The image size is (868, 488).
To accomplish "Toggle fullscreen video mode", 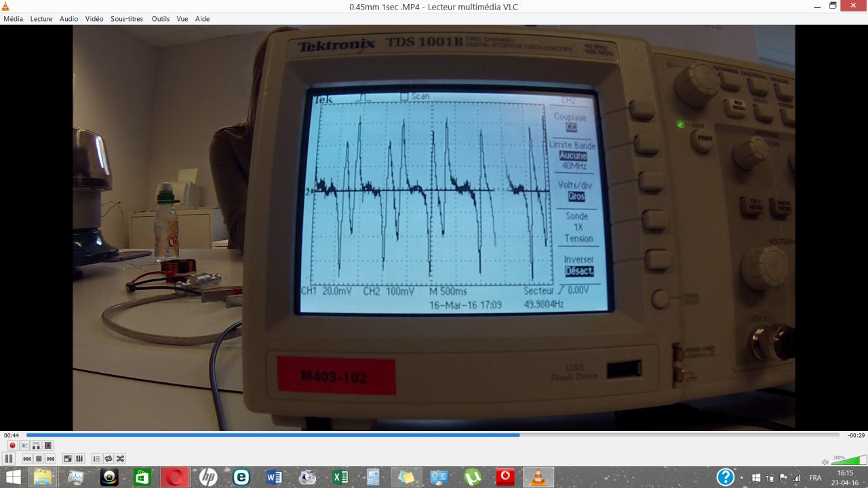I will point(68,459).
